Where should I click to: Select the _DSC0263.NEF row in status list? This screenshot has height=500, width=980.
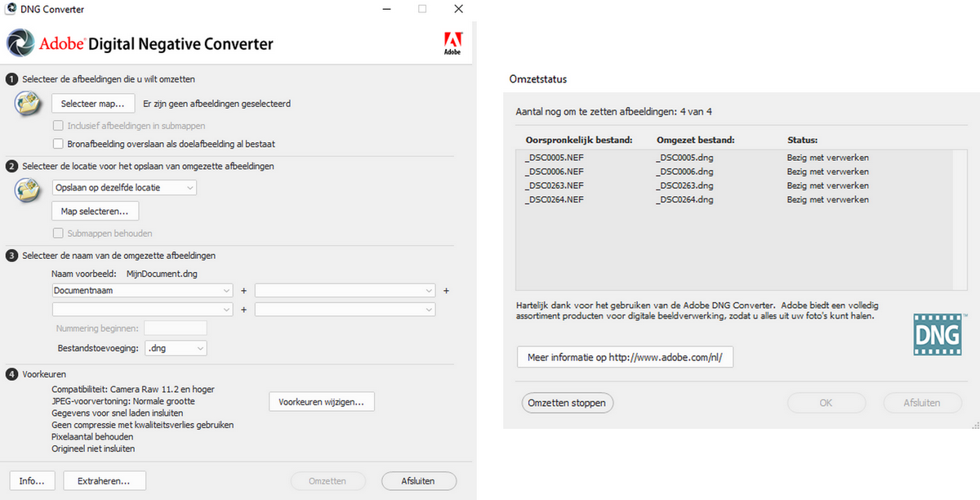(x=555, y=185)
